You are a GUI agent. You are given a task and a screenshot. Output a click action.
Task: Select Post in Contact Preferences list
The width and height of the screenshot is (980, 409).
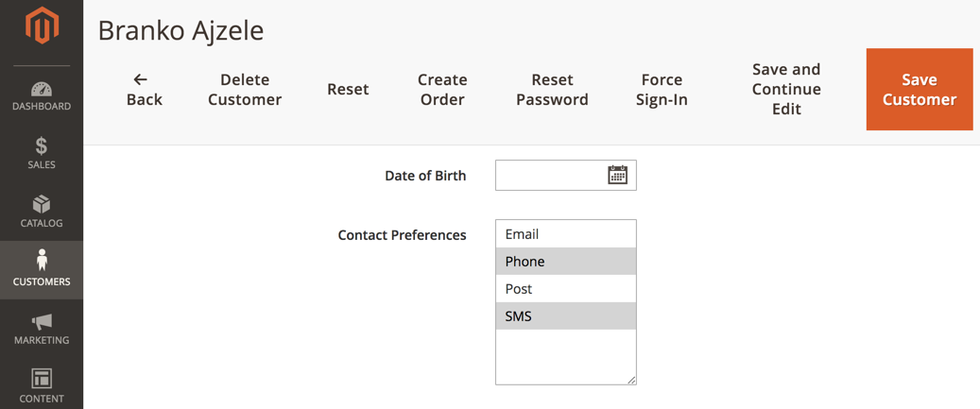[565, 289]
